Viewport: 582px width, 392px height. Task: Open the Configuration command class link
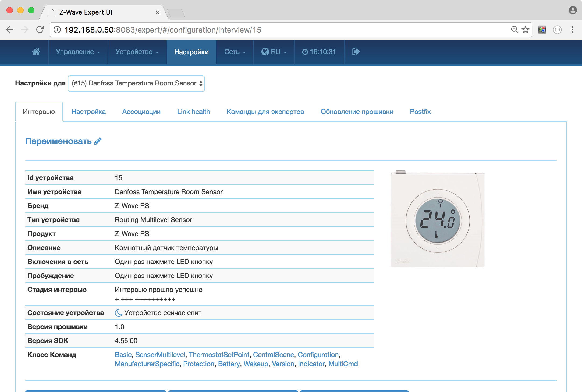pyautogui.click(x=318, y=355)
